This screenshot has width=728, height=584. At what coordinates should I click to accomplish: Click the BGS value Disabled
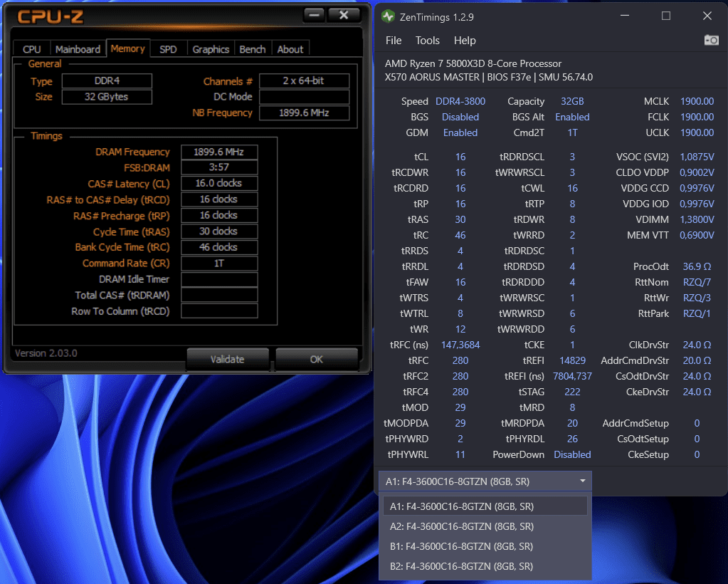click(x=460, y=117)
